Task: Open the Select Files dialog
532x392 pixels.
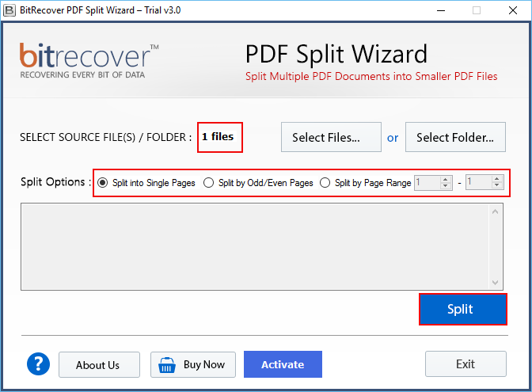Action: [331, 137]
